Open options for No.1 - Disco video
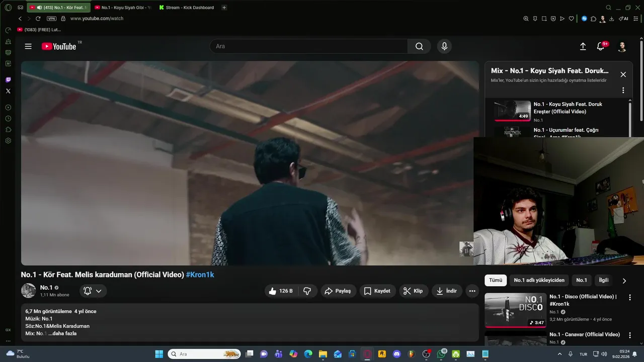644x362 pixels. [x=629, y=298]
